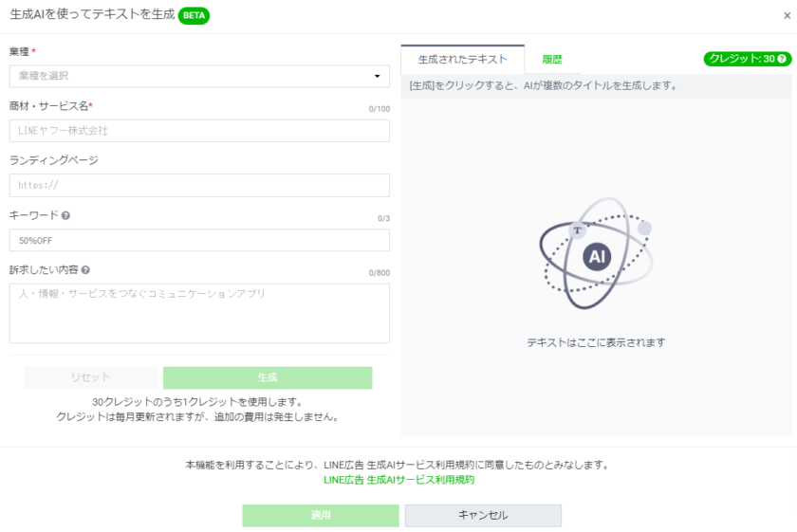This screenshot has height=532, width=797.
Task: Click the dropdown arrow of 業種 field
Action: [x=377, y=76]
